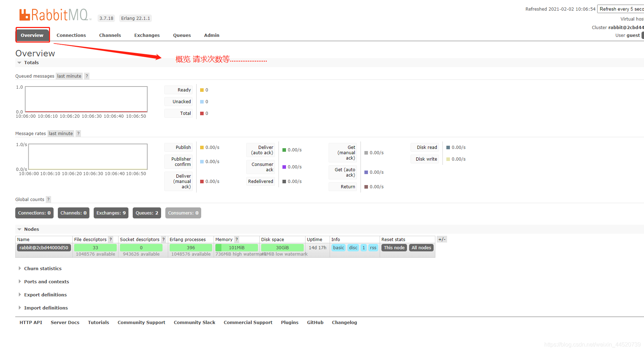Viewport: 644px width, 351px height.
Task: Open Memory column help icon
Action: 237,239
